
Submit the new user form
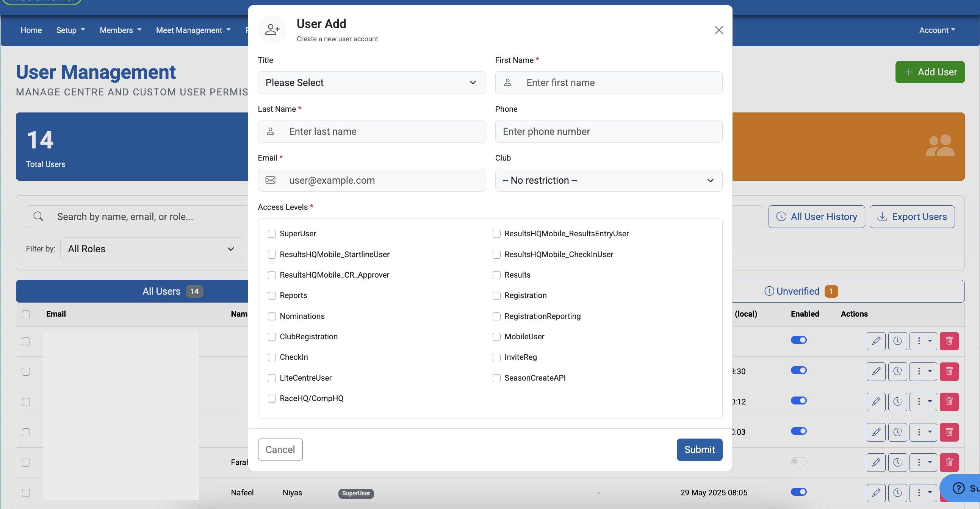coord(699,450)
